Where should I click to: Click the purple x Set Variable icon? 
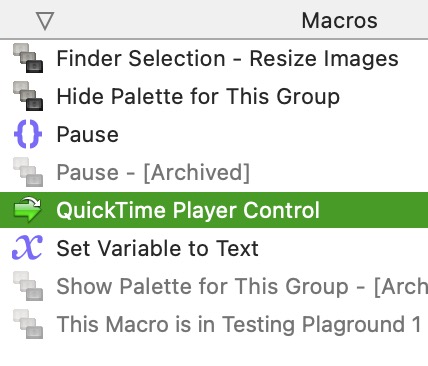point(27,248)
